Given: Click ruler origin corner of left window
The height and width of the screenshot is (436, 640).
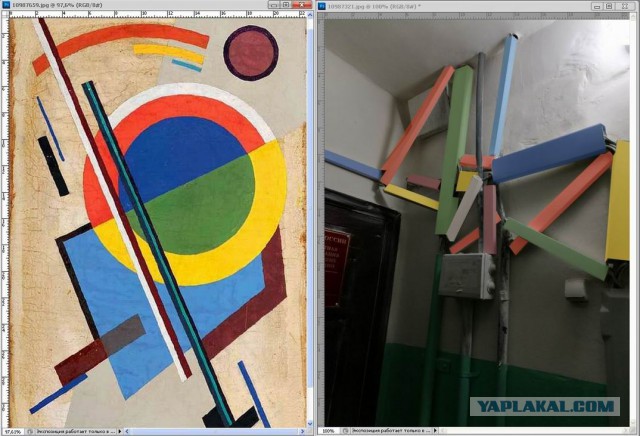Looking at the screenshot, I should [x=5, y=14].
